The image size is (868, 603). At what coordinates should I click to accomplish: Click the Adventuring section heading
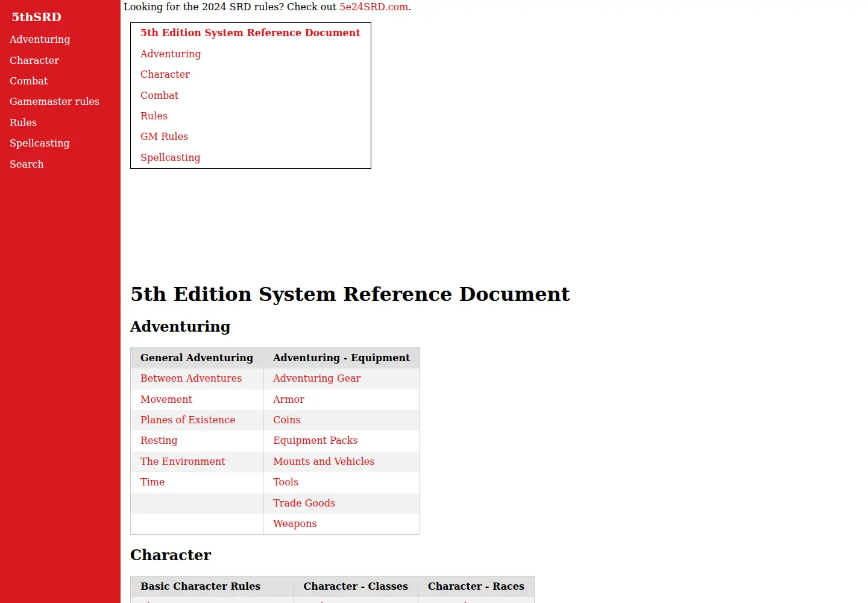(x=180, y=326)
